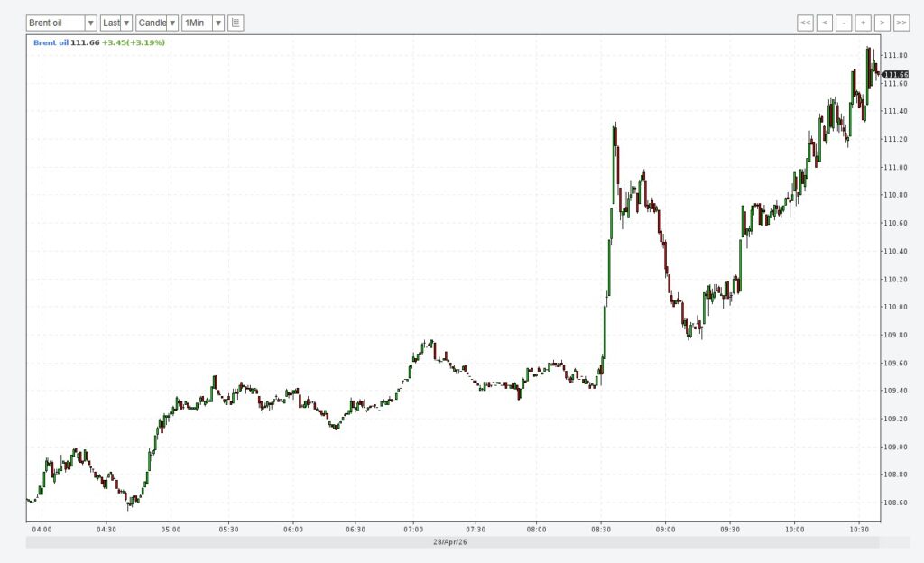This screenshot has width=924, height=563.
Task: Open the chart settings list icon
Action: coord(236,23)
